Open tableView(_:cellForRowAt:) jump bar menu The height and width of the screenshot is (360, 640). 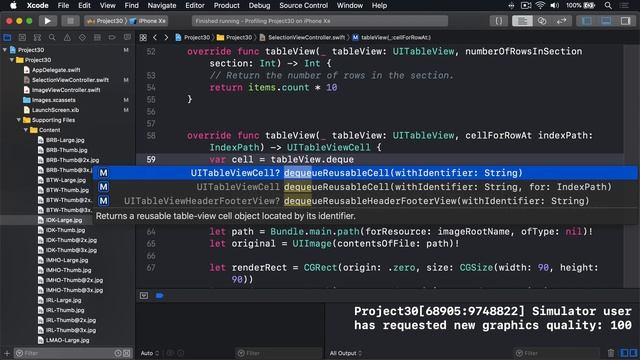point(391,38)
